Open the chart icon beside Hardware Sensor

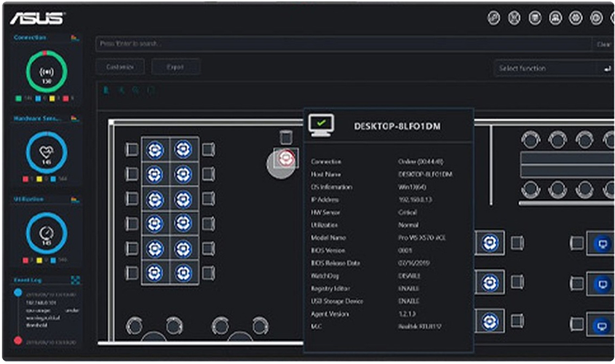(x=74, y=118)
